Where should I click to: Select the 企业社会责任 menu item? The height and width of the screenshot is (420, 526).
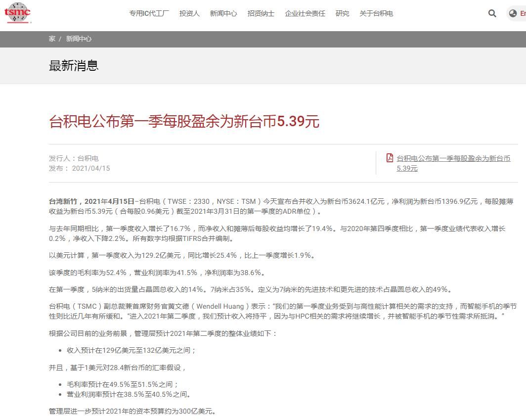pos(305,13)
